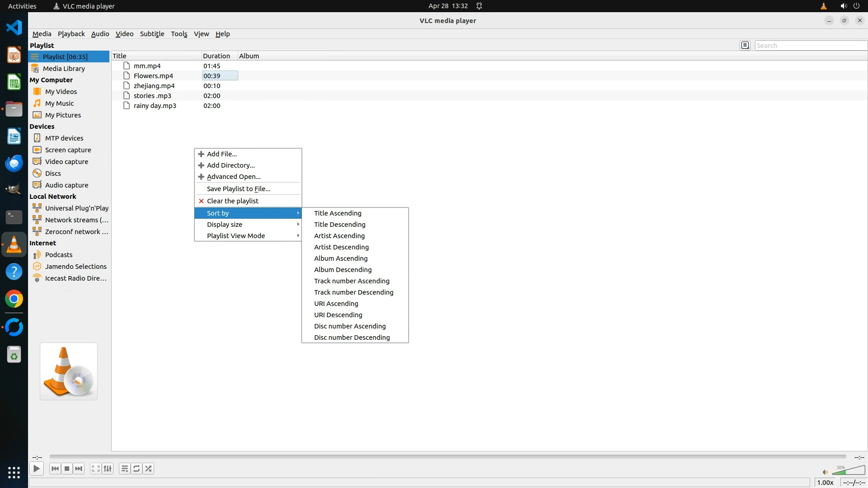Select Clear the playlist entry
Screen dimensions: 868x488
click(x=232, y=201)
